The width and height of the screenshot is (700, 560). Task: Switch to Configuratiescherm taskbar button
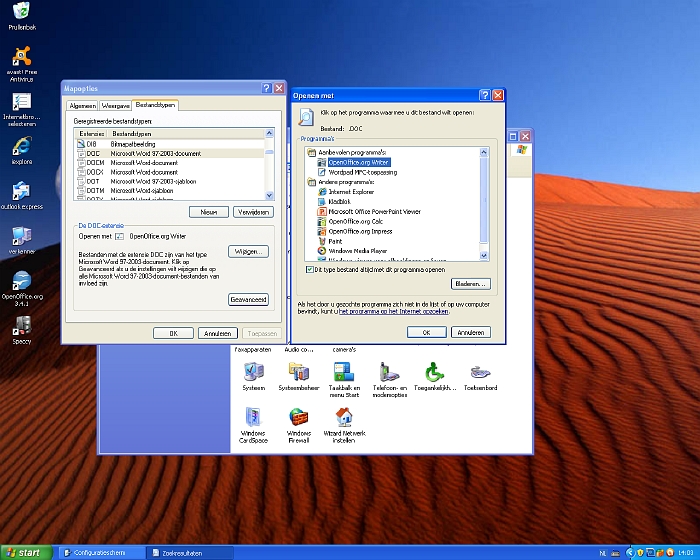101,553
